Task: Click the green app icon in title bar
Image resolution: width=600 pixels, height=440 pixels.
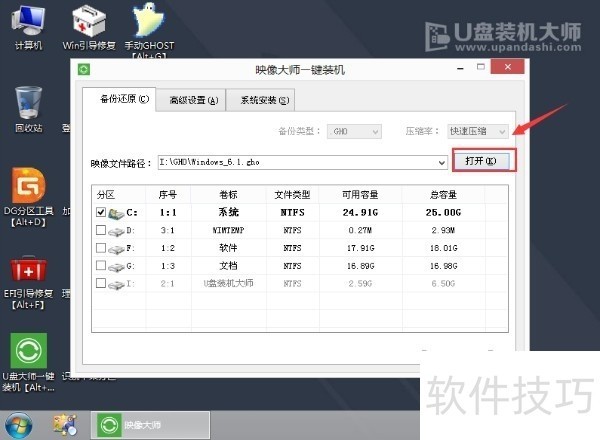Action: [x=84, y=70]
